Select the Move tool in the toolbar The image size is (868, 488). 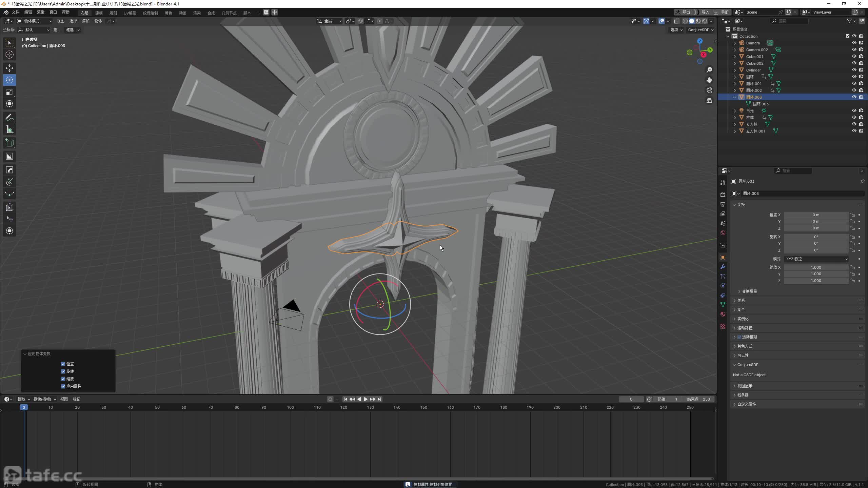[x=9, y=68]
